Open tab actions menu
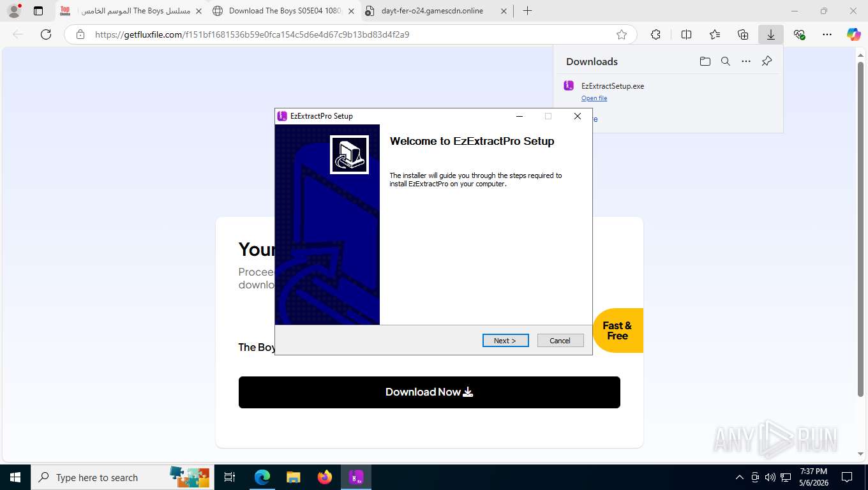The image size is (868, 490). click(x=38, y=11)
